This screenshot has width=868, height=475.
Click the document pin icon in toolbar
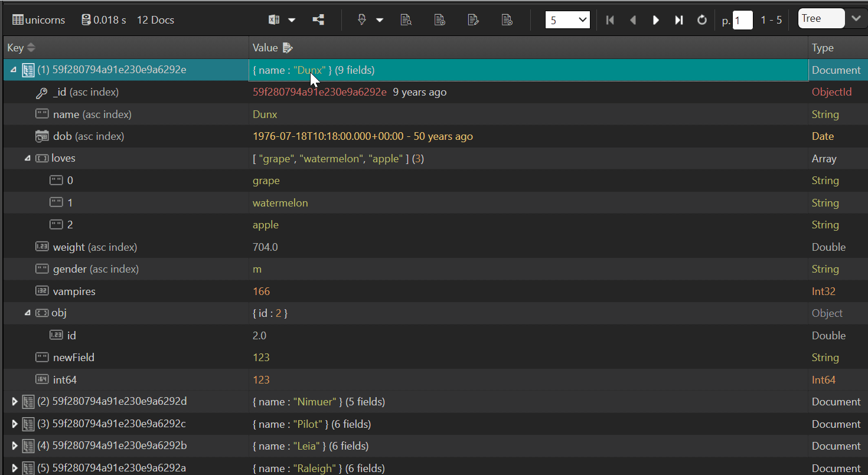pos(363,20)
